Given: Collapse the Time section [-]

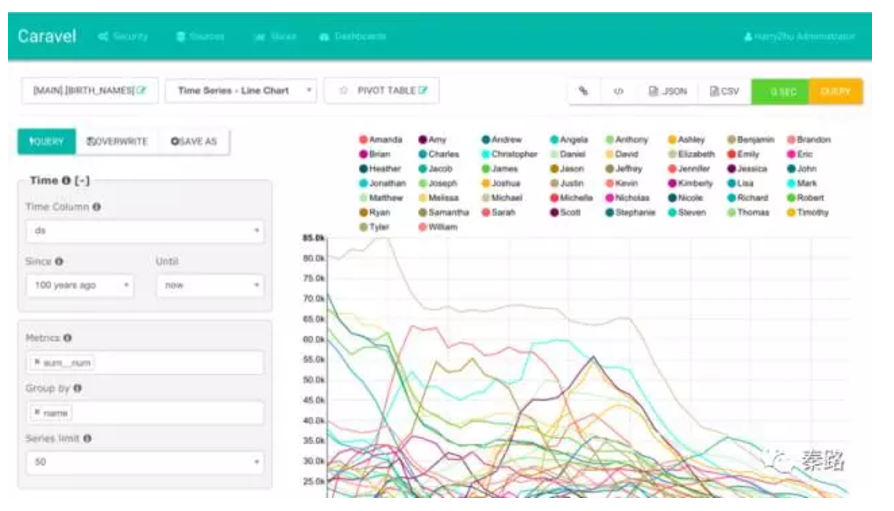Looking at the screenshot, I should point(82,180).
